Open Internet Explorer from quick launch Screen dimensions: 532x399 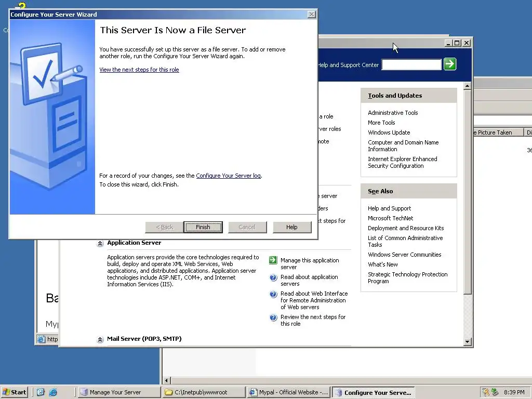pos(53,392)
